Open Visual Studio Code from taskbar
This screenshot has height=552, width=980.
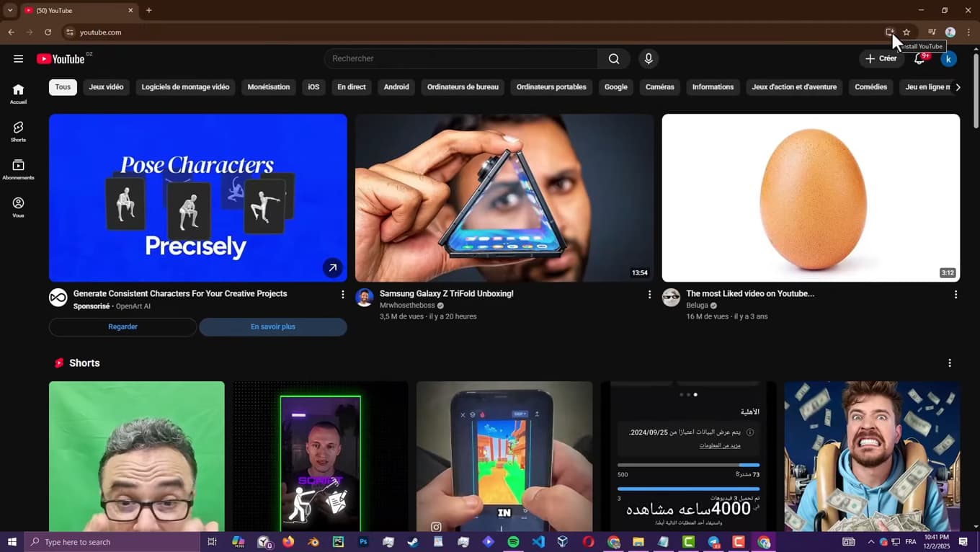[x=538, y=542]
